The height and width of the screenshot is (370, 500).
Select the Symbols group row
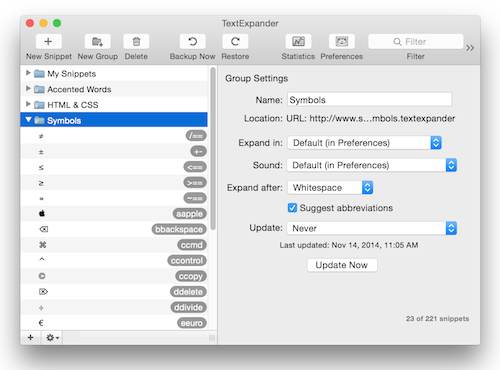pyautogui.click(x=114, y=120)
